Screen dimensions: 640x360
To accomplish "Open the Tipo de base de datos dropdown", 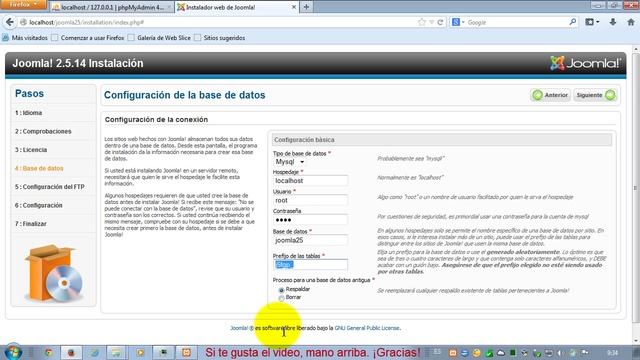I will point(289,162).
